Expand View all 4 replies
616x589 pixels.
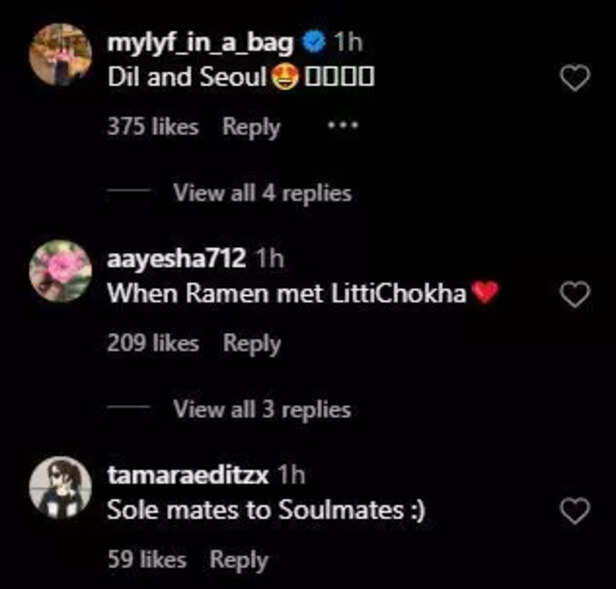pos(262,193)
